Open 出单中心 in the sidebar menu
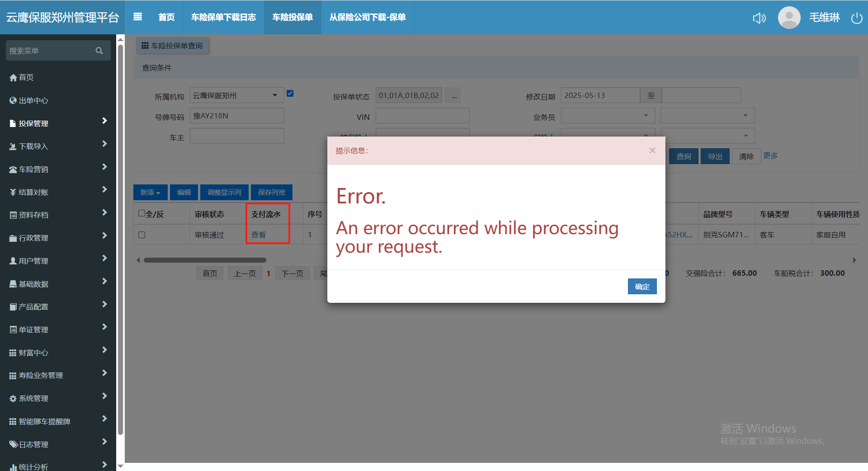 [x=33, y=100]
